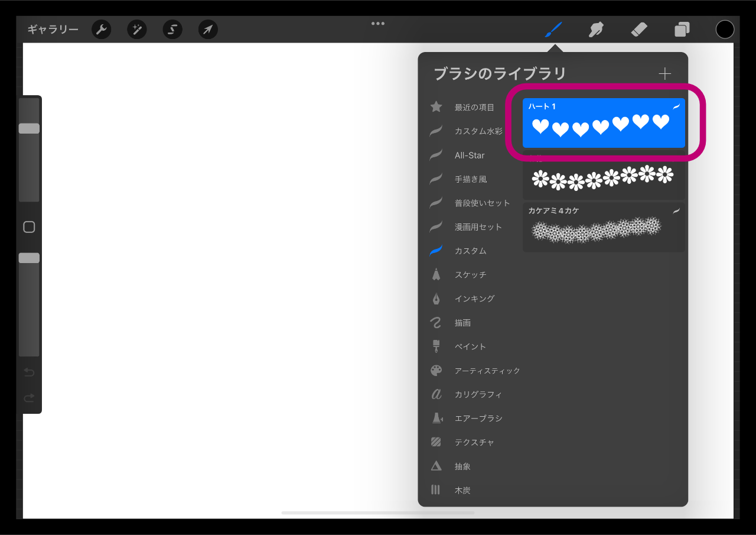756x535 pixels.
Task: Open テクスチャ brush category
Action: click(x=474, y=442)
